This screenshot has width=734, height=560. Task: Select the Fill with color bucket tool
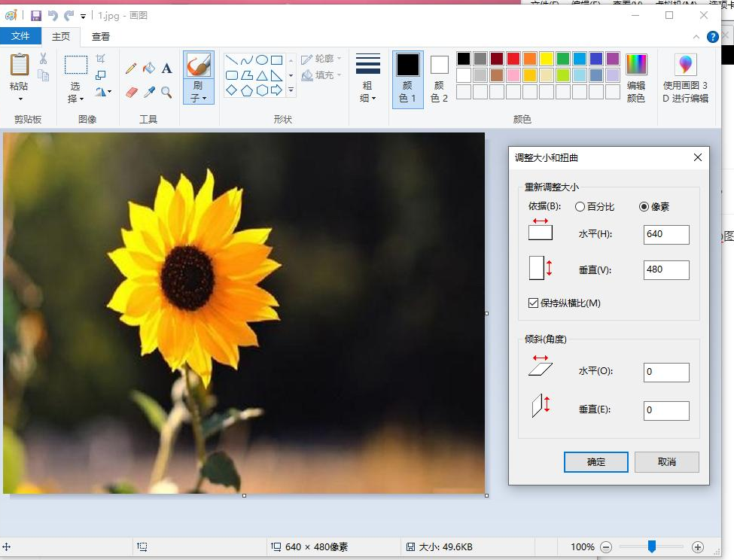pos(149,68)
